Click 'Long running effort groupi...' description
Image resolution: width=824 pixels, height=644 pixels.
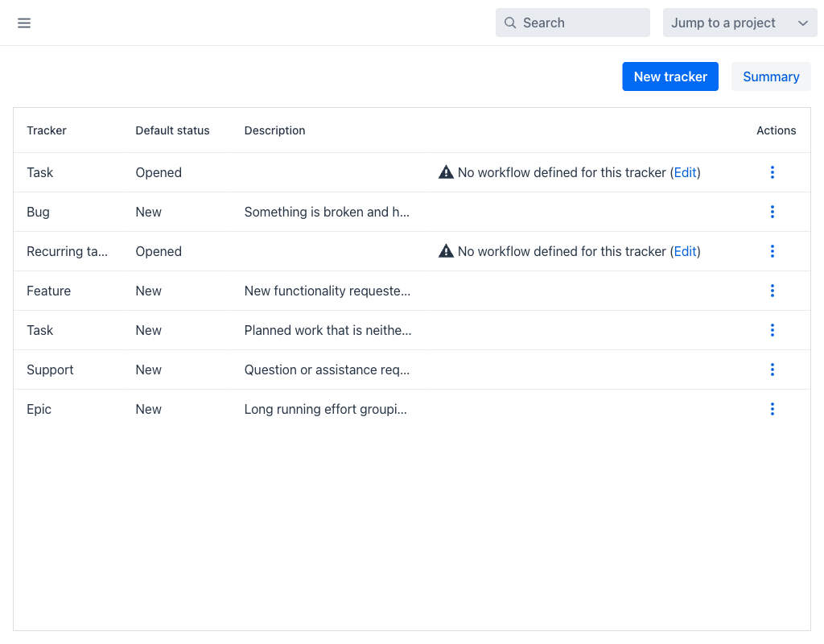pyautogui.click(x=325, y=409)
